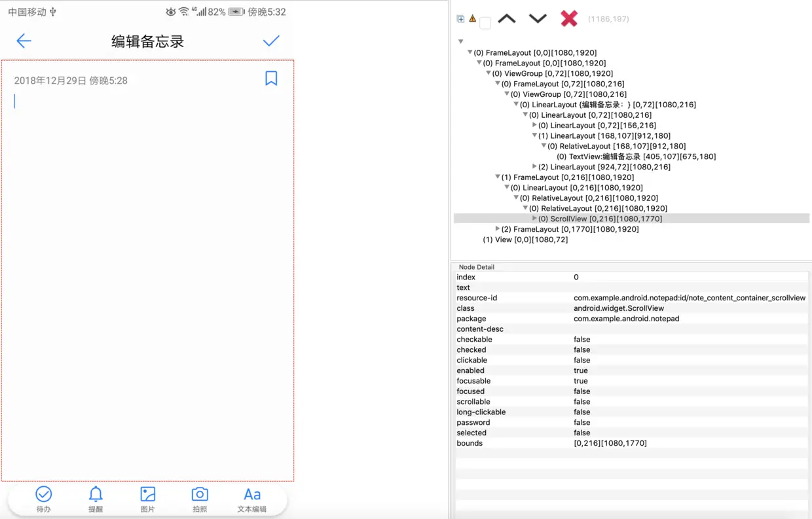Click the 'selected' property label
812x519 pixels.
click(471, 433)
